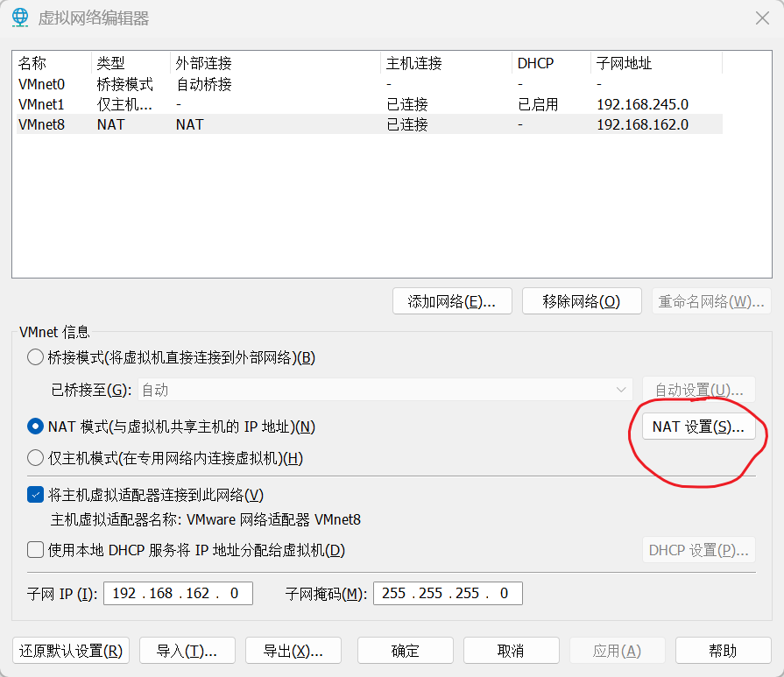Click 导入 button
The width and height of the screenshot is (784, 677).
pyautogui.click(x=187, y=651)
